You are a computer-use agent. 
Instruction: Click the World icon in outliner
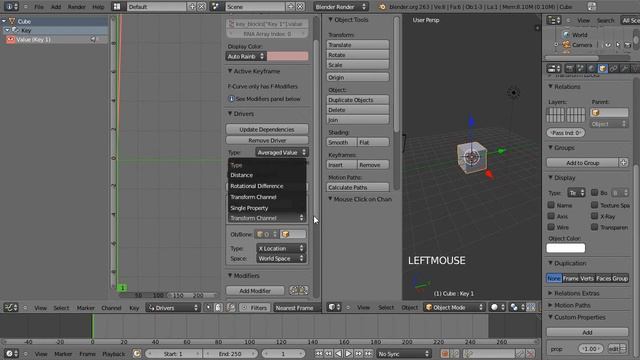pyautogui.click(x=566, y=35)
